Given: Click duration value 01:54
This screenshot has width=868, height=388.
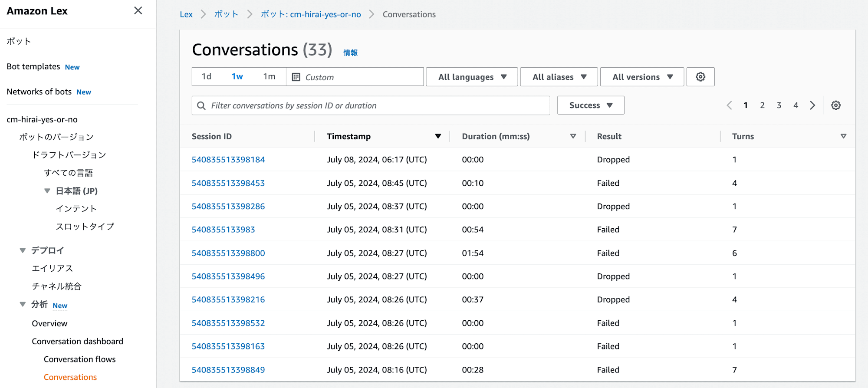Looking at the screenshot, I should point(473,253).
